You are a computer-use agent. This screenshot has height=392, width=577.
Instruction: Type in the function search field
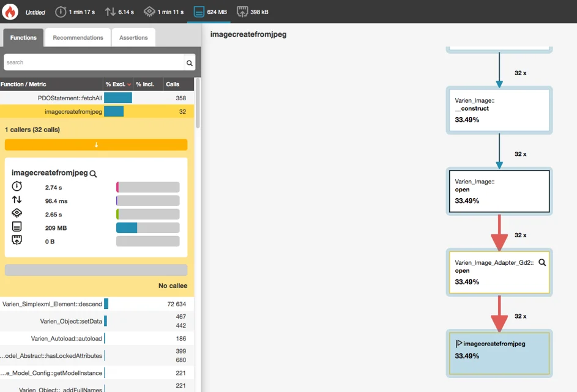tap(92, 62)
